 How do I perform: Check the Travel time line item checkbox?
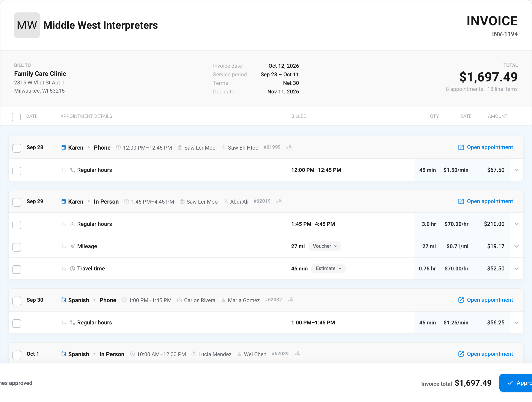tap(17, 270)
